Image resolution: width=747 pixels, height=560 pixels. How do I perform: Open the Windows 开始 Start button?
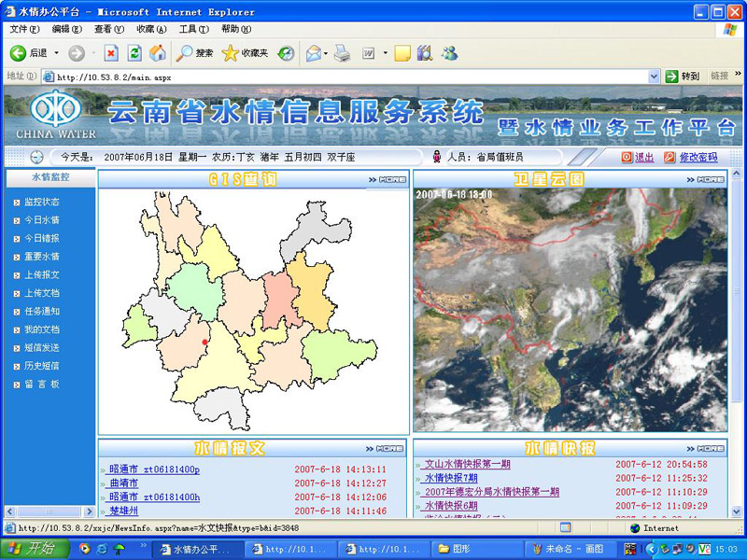tap(34, 549)
